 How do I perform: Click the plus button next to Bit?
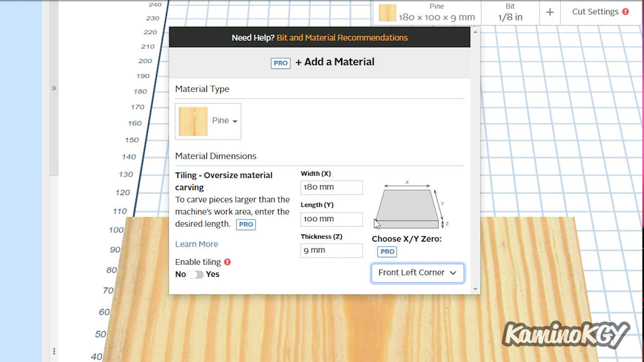click(x=550, y=12)
